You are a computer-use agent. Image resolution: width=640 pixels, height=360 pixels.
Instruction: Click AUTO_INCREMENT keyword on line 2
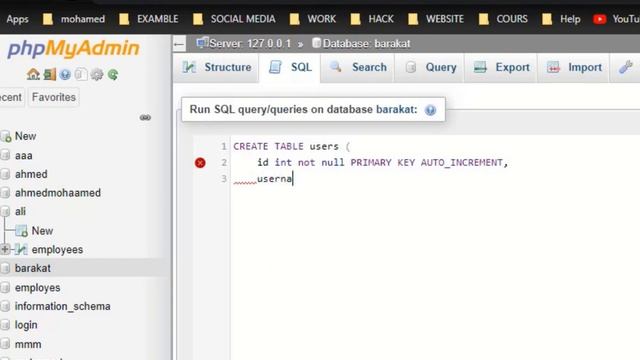click(x=462, y=162)
